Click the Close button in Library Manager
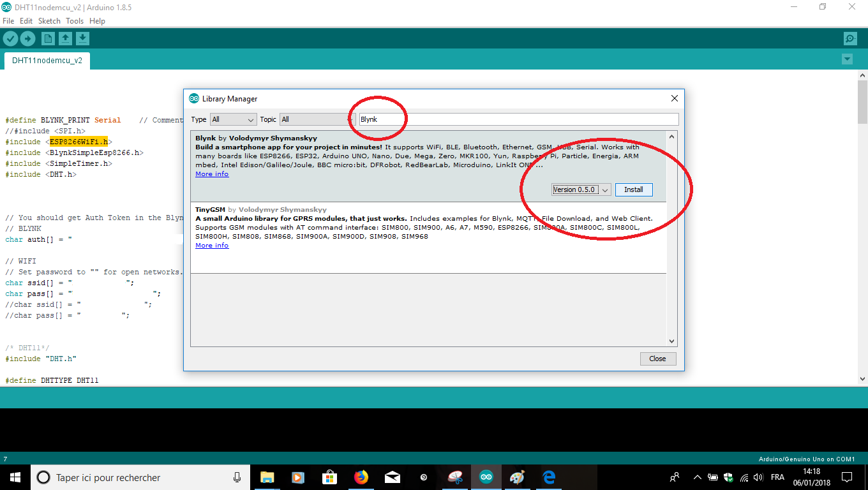The width and height of the screenshot is (868, 490). click(657, 359)
